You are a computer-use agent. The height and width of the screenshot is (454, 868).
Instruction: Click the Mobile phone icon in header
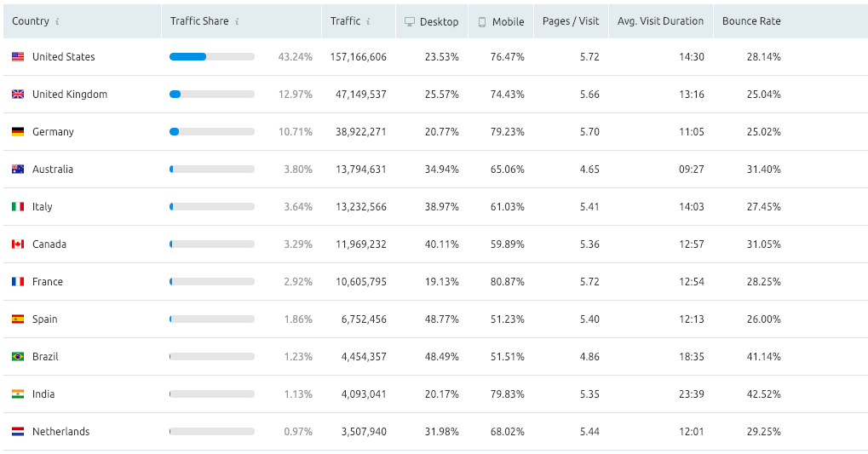point(482,21)
